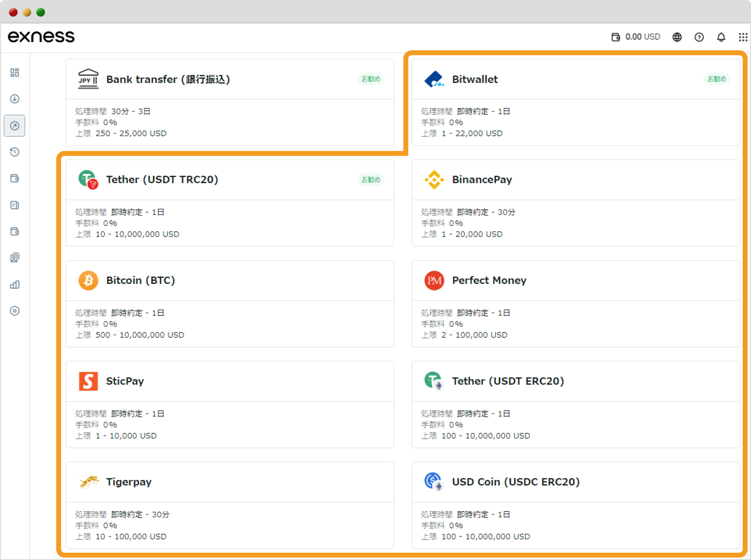751x560 pixels.
Task: Select Bank transfer (銀行振込) method
Action: pyautogui.click(x=168, y=79)
